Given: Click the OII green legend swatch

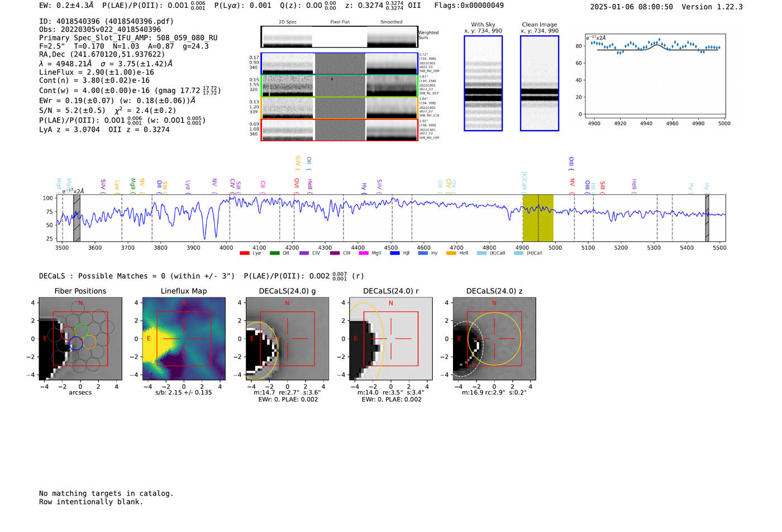Looking at the screenshot, I should [274, 253].
